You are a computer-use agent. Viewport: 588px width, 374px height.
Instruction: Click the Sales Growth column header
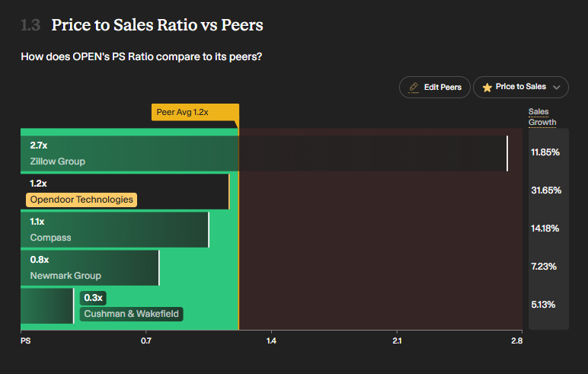[x=542, y=117]
